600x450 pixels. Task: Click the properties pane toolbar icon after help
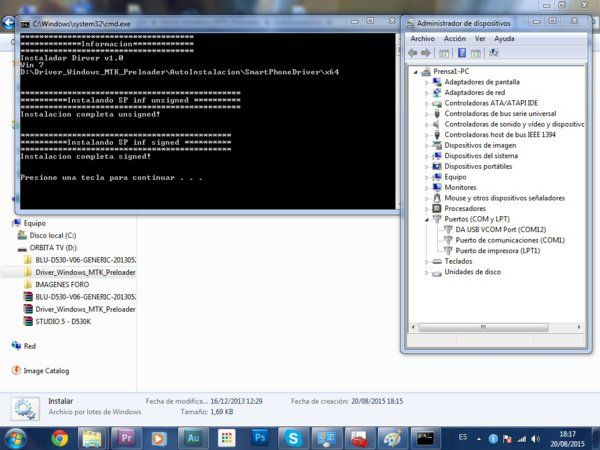click(475, 54)
